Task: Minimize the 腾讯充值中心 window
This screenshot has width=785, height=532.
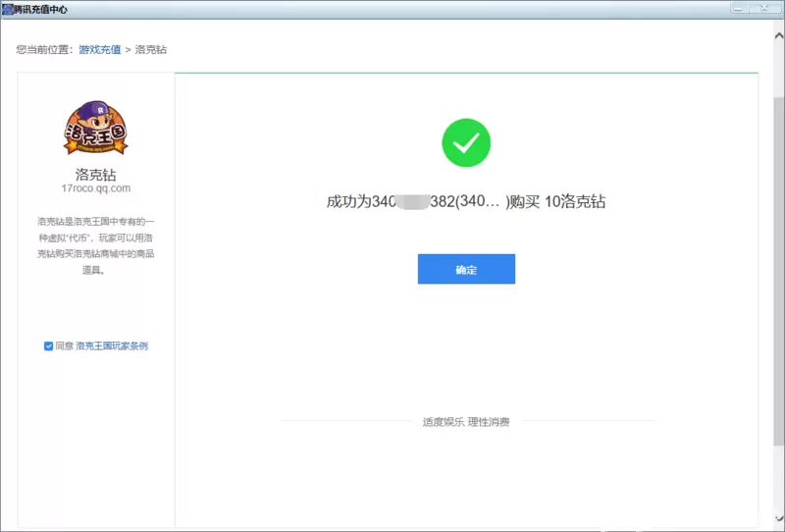Action: (739, 8)
